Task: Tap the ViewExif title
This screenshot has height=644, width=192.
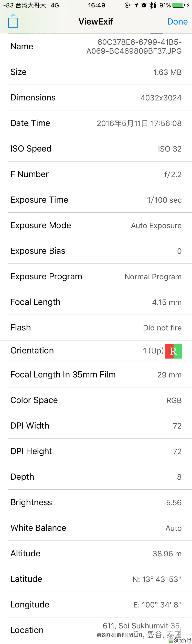Action: coord(96,21)
